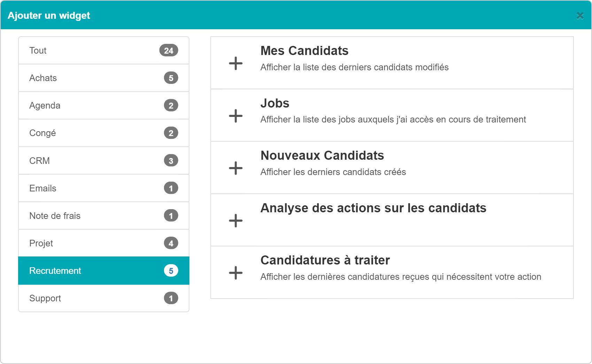Click the Candidatures à traiter title
592x364 pixels.
tap(325, 260)
